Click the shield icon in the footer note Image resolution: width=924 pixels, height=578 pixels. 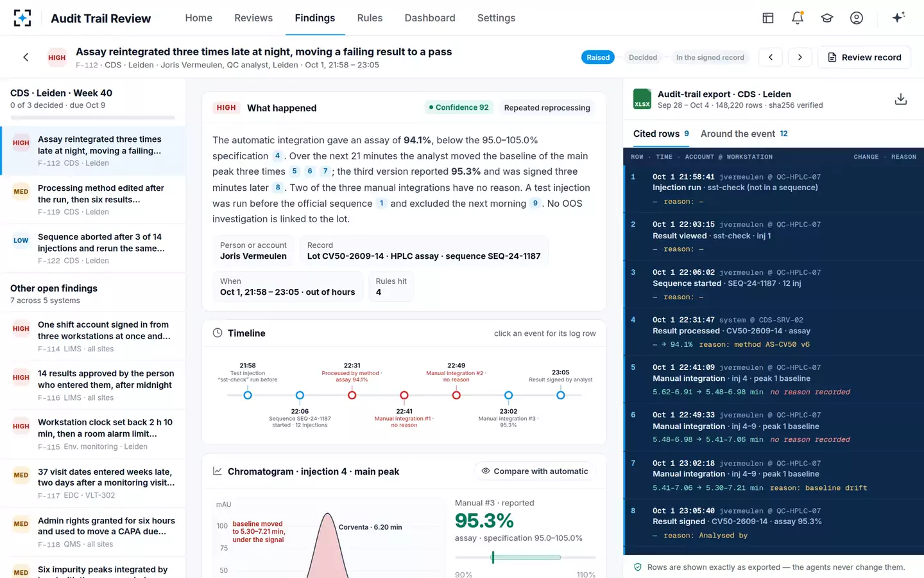pyautogui.click(x=638, y=567)
